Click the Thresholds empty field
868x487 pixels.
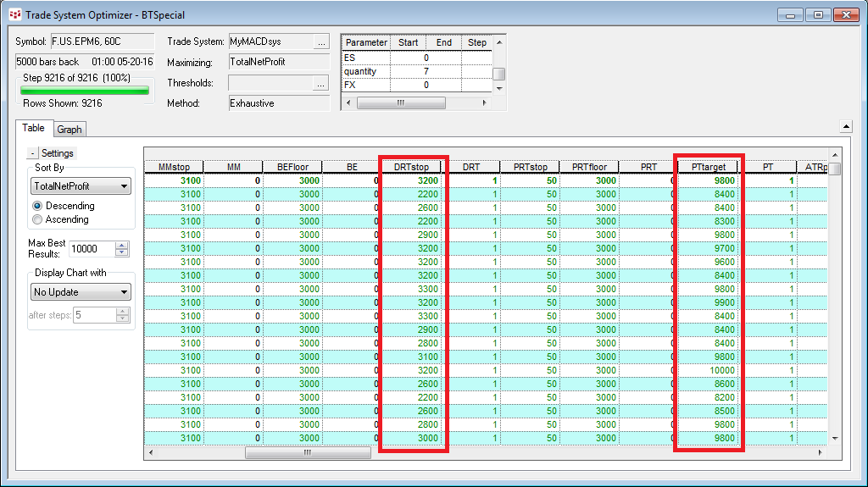tap(270, 83)
